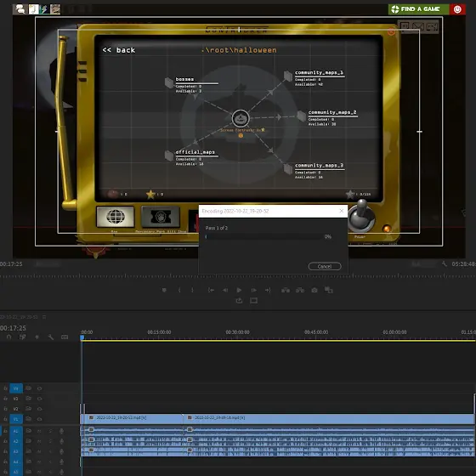Open sequence tab hamburger menu
Screen dimensions: 476x476
[x=44, y=317]
